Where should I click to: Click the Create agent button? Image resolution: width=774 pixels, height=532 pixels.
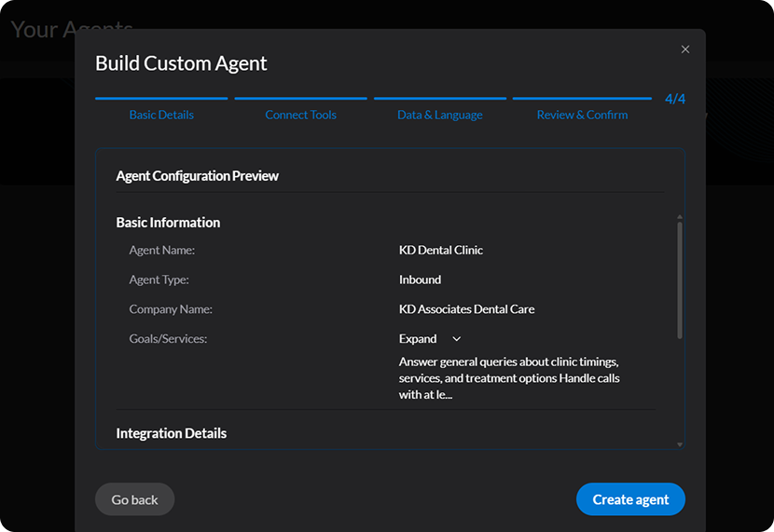(x=630, y=499)
